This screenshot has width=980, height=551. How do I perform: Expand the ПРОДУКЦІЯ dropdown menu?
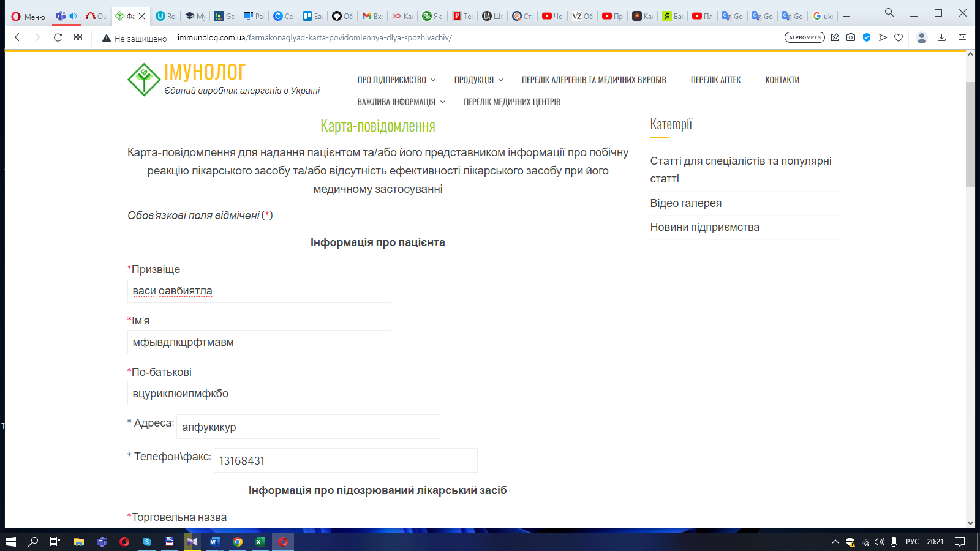[x=478, y=80]
